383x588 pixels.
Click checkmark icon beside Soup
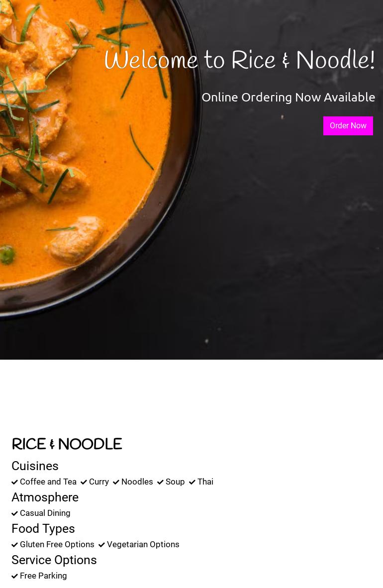(x=160, y=482)
